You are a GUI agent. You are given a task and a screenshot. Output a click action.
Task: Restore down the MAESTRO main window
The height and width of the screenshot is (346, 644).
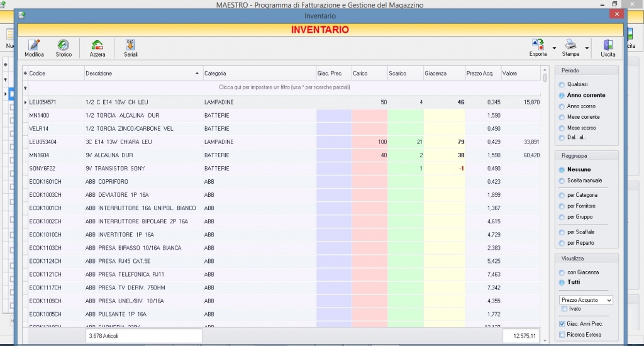[x=614, y=4]
